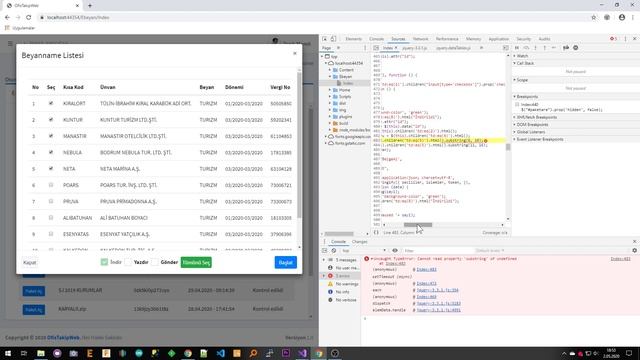
Task: Uncheck the MANASTIR row checkbox
Action: coord(51,136)
